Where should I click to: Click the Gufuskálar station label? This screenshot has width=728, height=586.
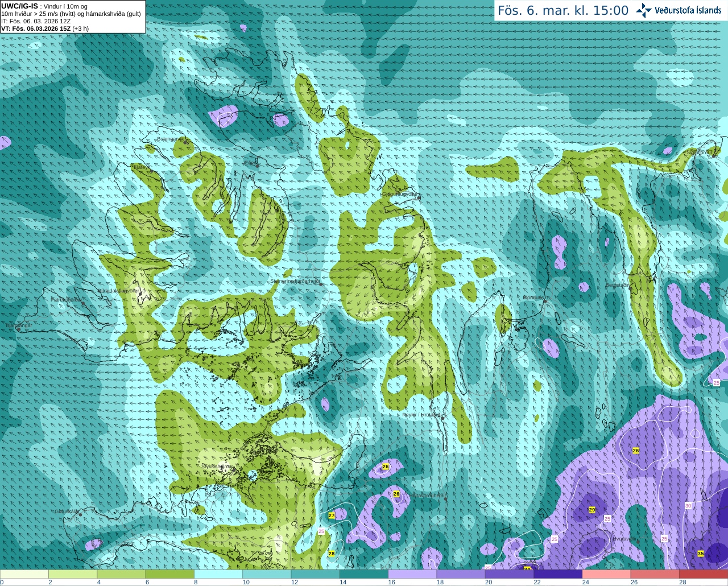[x=67, y=511]
